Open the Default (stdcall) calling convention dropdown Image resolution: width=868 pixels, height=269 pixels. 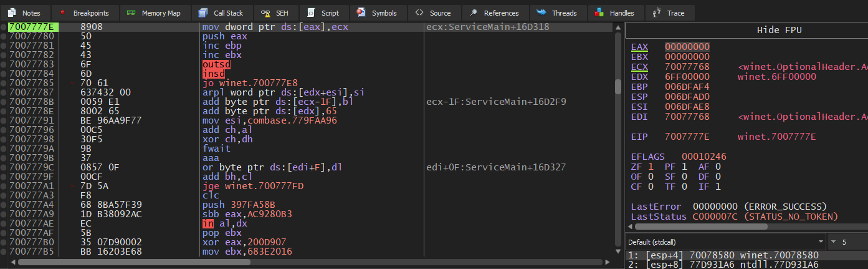tap(725, 242)
